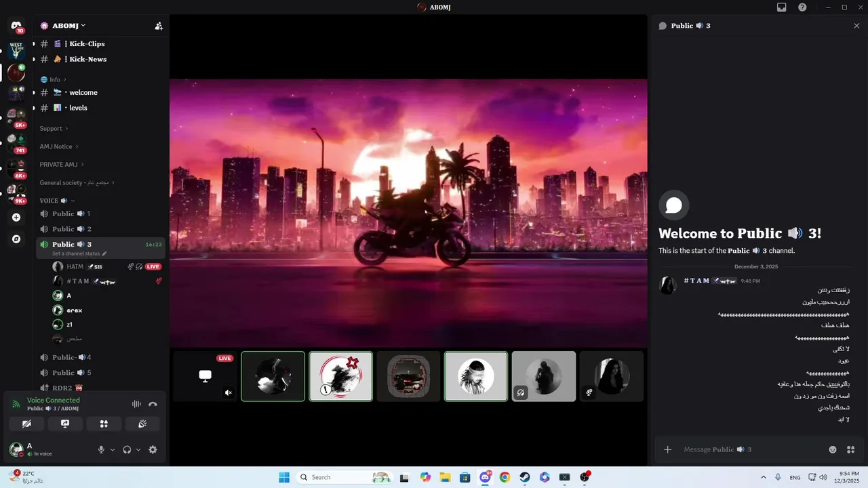Mute microphone in user panel
Screen dimensions: 868x488
pyautogui.click(x=101, y=449)
